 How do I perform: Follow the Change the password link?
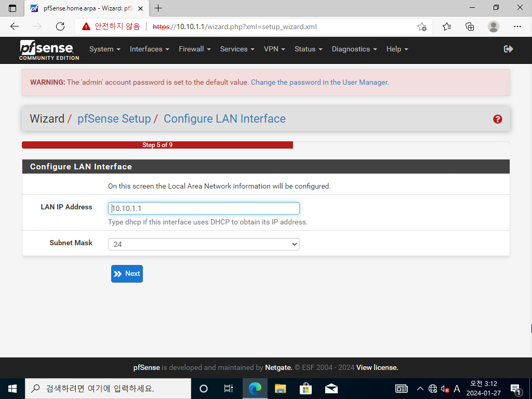click(x=320, y=83)
